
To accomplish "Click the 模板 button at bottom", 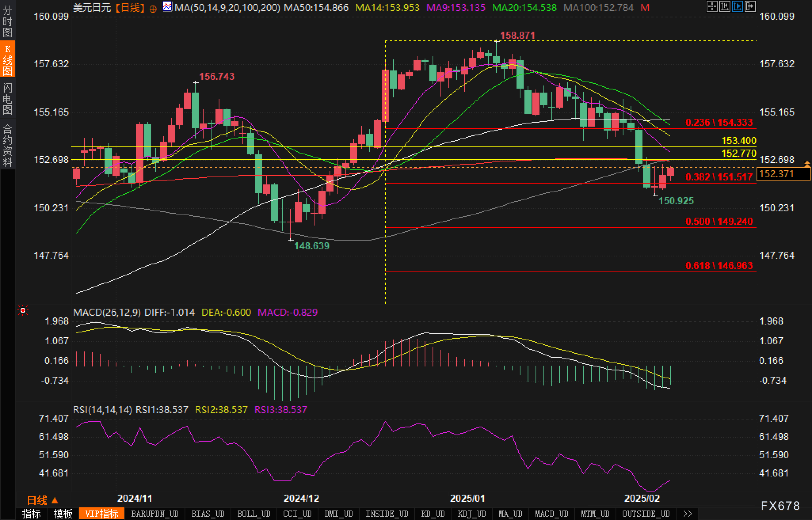I will coord(63,514).
